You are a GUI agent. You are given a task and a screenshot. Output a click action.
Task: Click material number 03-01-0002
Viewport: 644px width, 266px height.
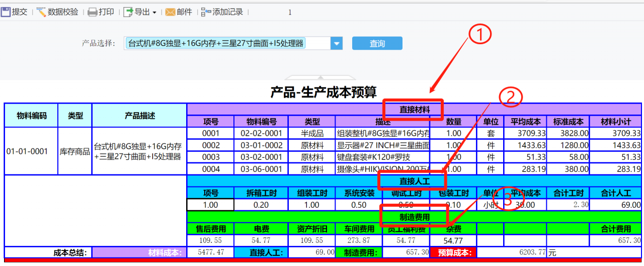click(x=262, y=145)
